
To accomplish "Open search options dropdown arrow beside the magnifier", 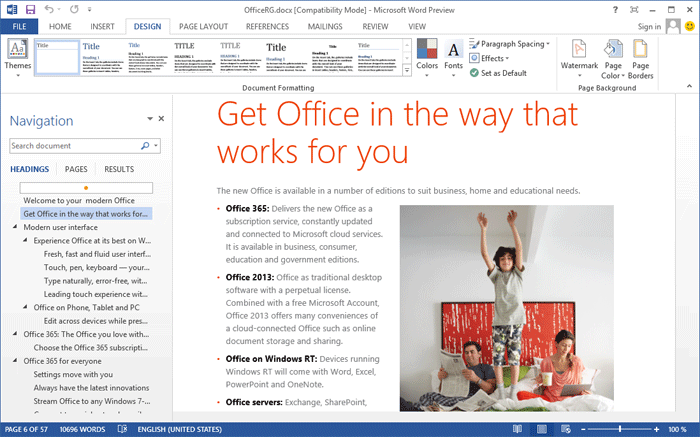I will click(156, 146).
